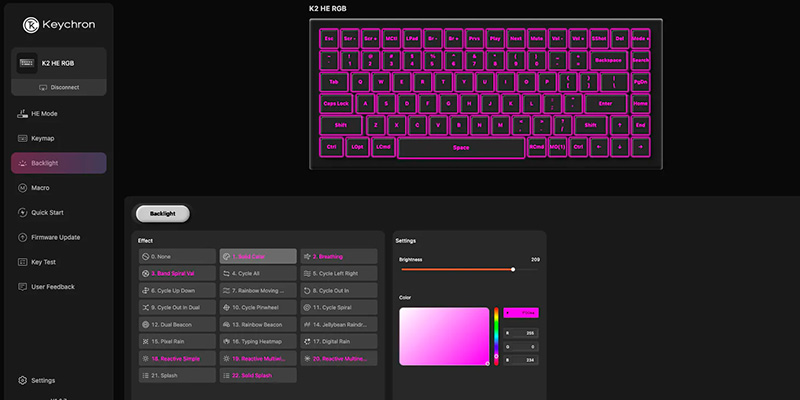
Task: Click the Enter key on keyboard preview
Action: (x=605, y=104)
